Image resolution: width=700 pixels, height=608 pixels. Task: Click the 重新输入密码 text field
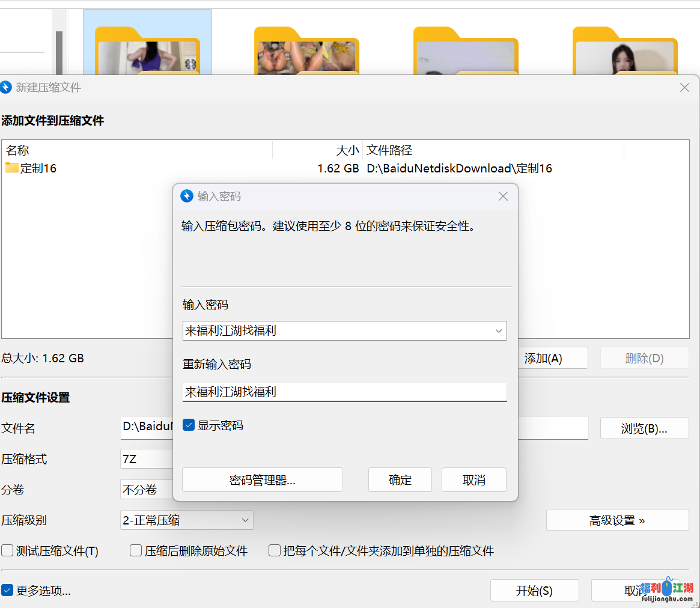click(x=344, y=392)
